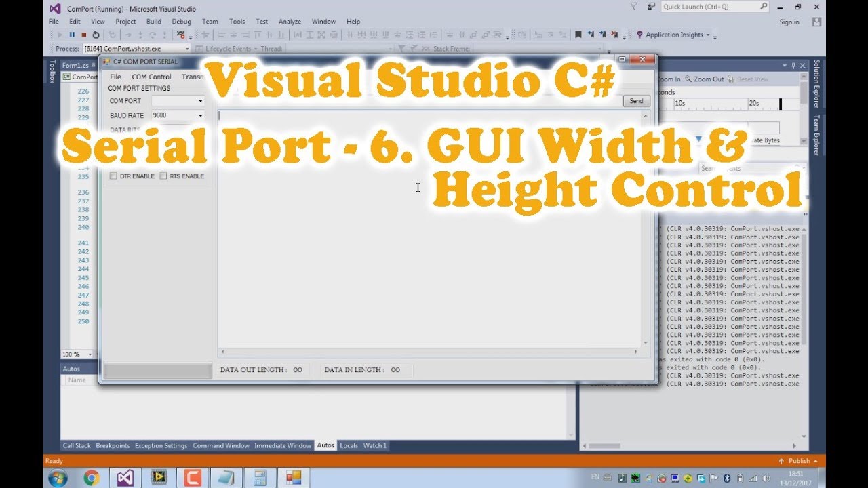Click the Application Insights lightbulb icon
This screenshot has height=488, width=868.
[x=639, y=35]
